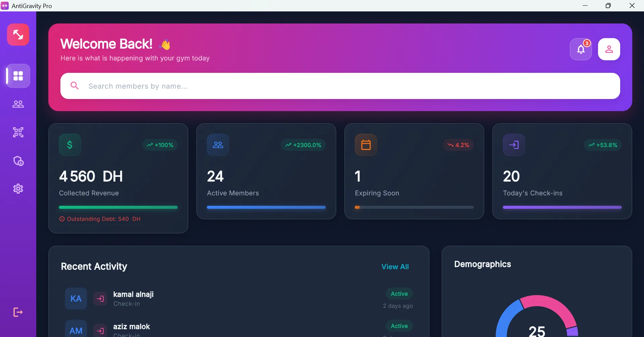Open the QR code scanner page
Image resolution: width=644 pixels, height=337 pixels.
pyautogui.click(x=18, y=132)
